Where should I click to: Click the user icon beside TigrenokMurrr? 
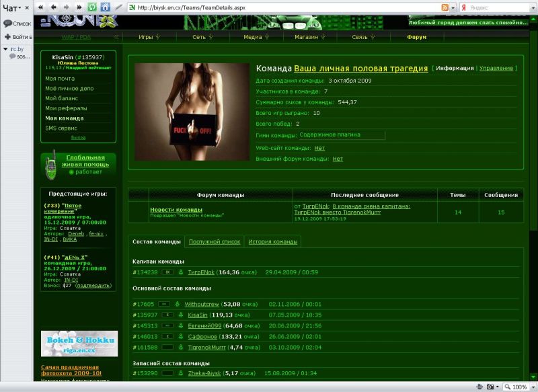181,347
